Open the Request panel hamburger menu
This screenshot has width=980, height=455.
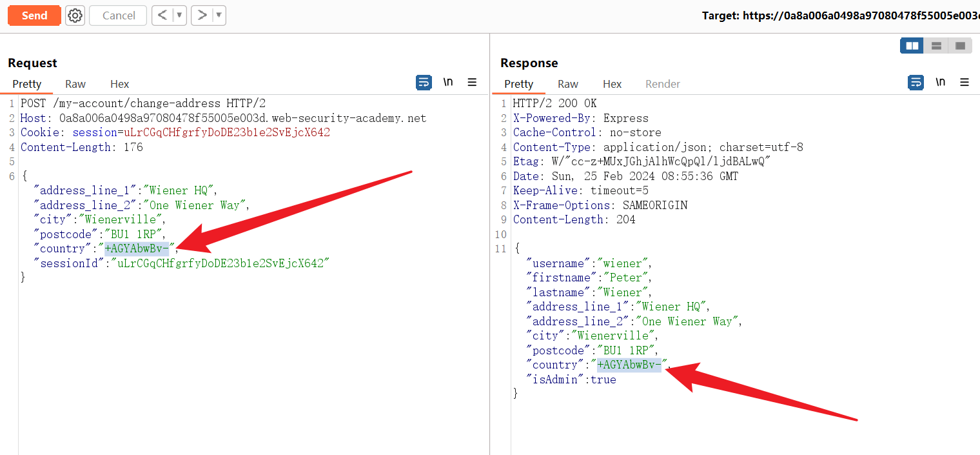[472, 83]
